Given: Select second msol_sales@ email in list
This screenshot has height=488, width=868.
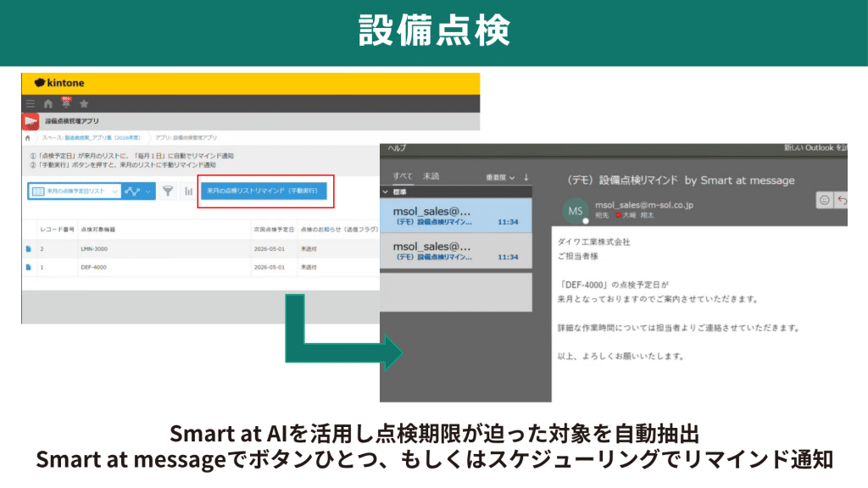Looking at the screenshot, I should tap(455, 251).
